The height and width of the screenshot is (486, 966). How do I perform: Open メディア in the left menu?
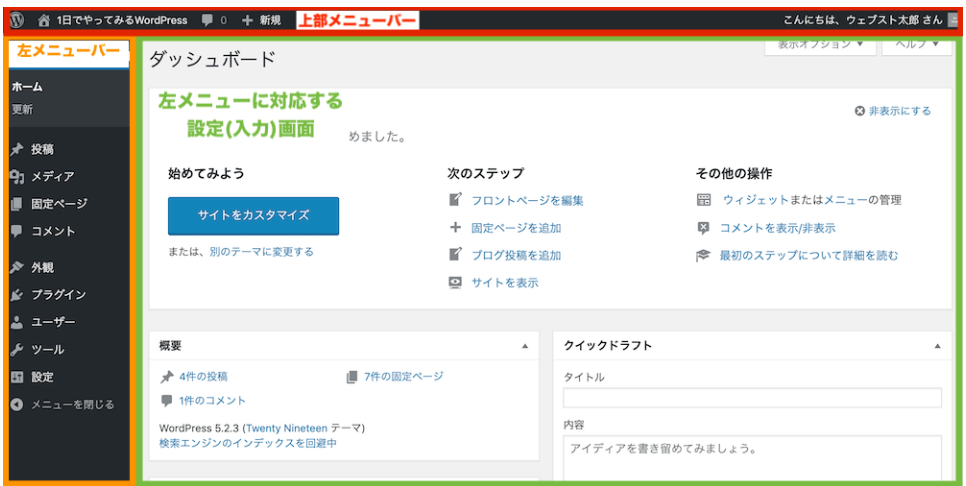coord(52,177)
